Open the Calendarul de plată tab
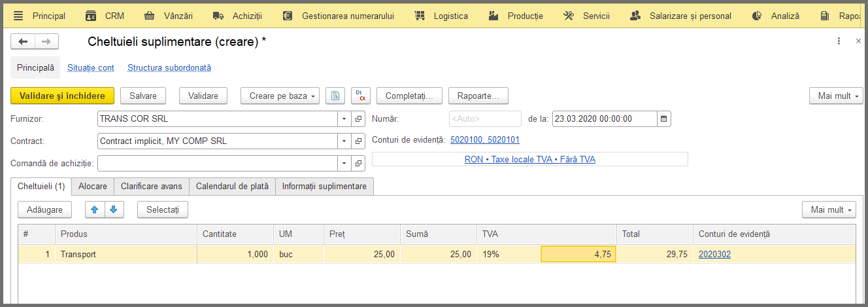This screenshot has height=307, width=868. tap(232, 187)
